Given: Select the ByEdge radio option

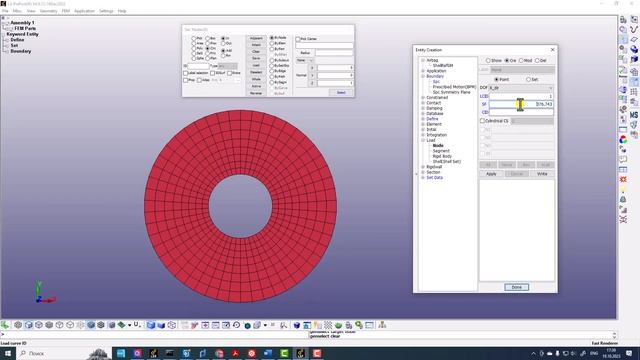Looking at the screenshot, I should 272,71.
